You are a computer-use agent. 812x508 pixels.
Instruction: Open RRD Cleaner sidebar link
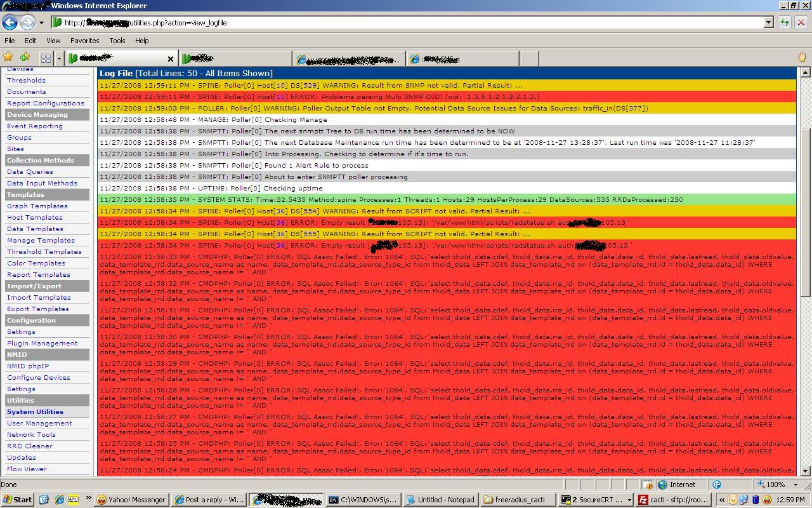30,446
